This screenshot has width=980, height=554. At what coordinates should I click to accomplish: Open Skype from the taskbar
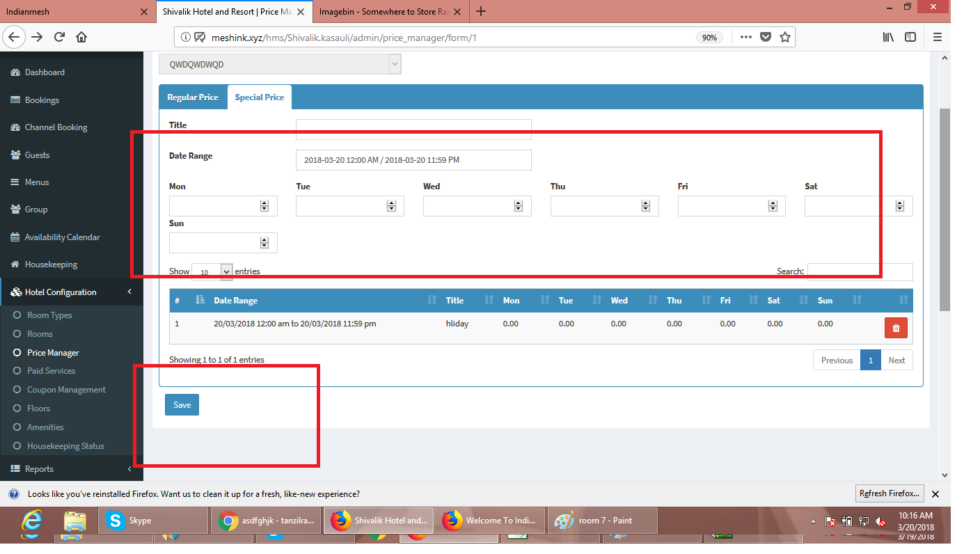click(x=153, y=521)
